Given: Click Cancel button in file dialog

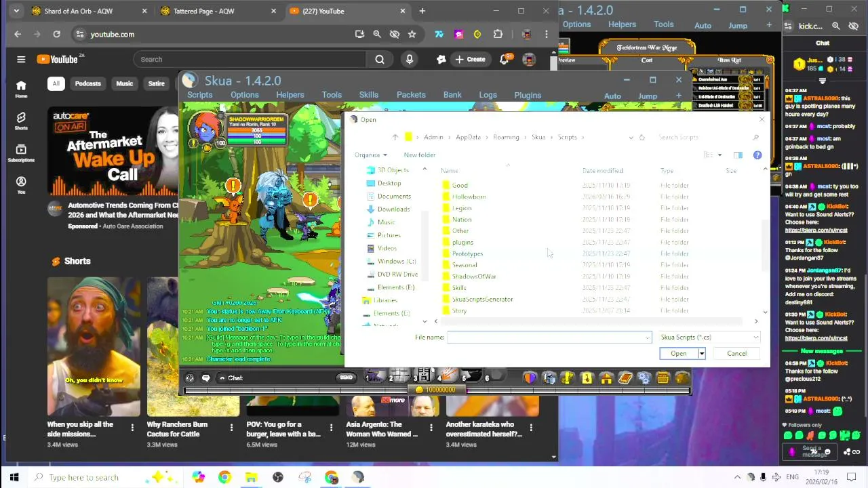Looking at the screenshot, I should (736, 353).
